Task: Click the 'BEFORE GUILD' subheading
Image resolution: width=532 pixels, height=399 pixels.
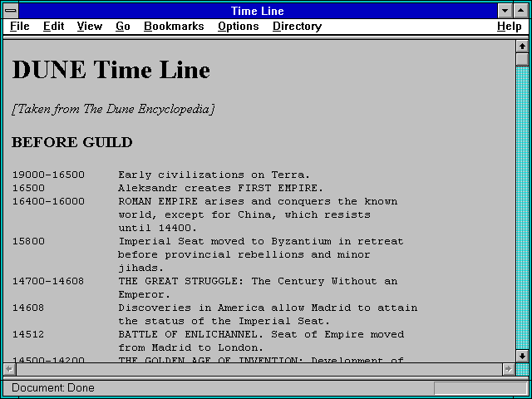Action: (72, 142)
